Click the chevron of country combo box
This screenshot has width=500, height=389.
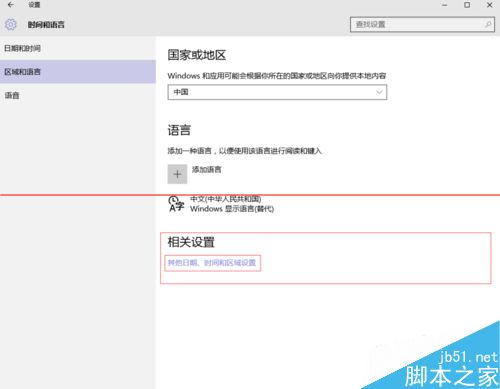coord(379,92)
